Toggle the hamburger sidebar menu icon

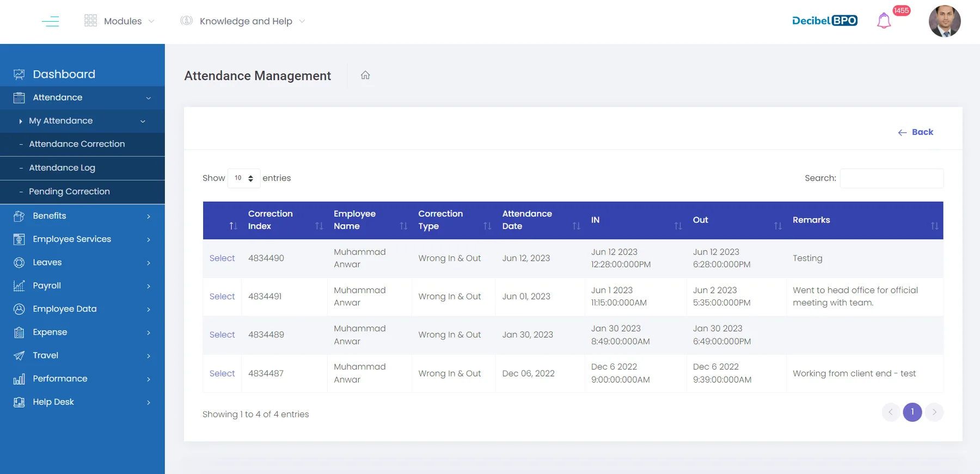(51, 21)
